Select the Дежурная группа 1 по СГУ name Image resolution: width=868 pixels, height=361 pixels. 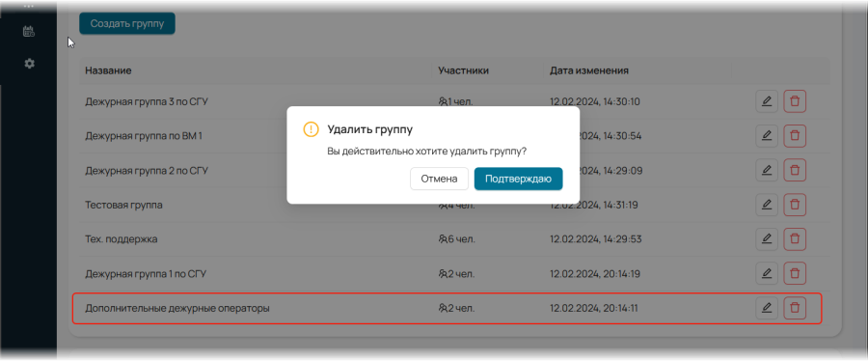[146, 273]
